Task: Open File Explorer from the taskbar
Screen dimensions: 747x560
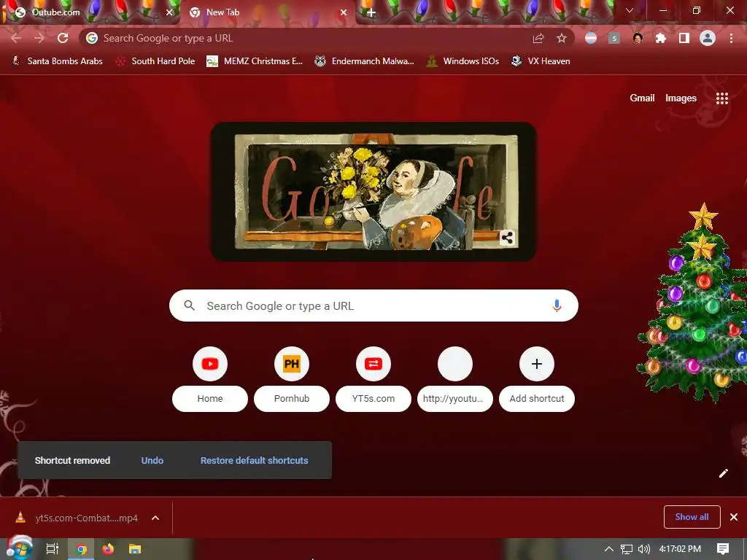Action: 135,549
